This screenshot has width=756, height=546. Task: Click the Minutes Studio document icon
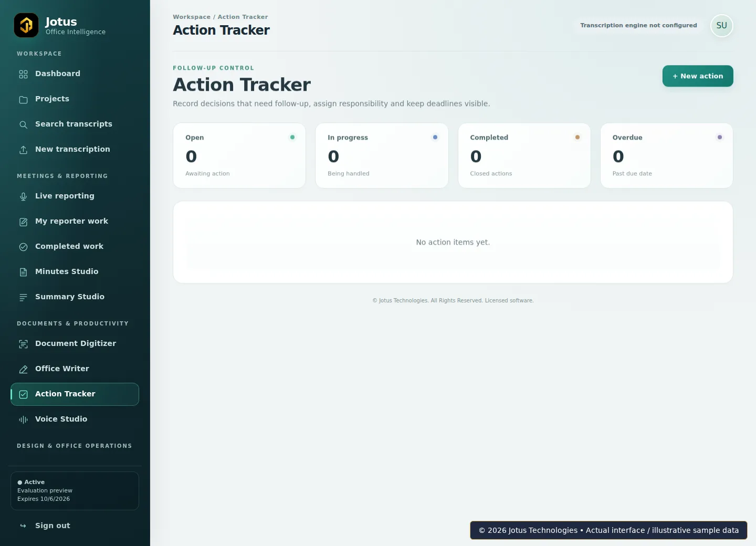[x=23, y=272]
